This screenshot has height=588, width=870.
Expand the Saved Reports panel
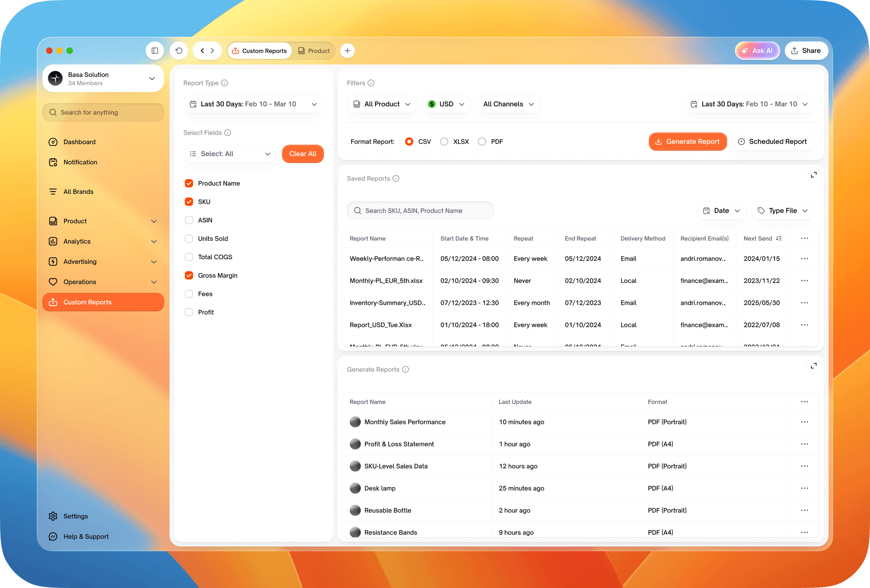pos(814,175)
